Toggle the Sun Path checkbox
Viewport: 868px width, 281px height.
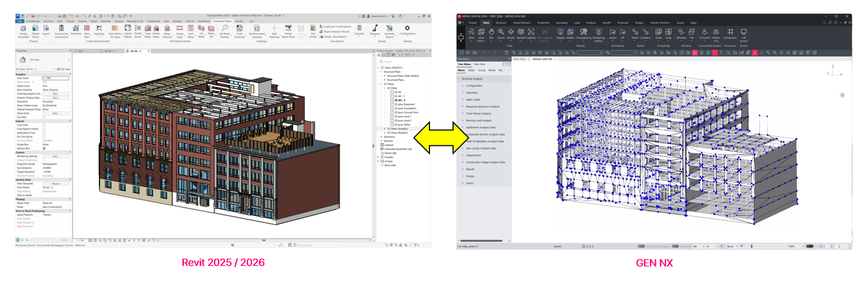[44, 117]
